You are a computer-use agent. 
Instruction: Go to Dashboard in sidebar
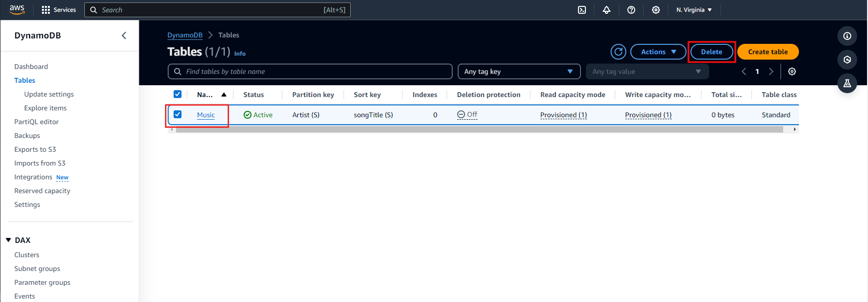coord(31,67)
